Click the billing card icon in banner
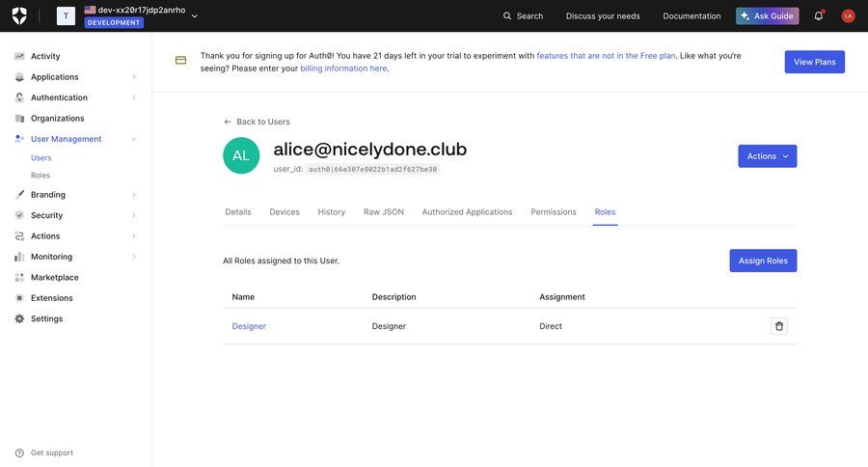868x467 pixels. pos(180,60)
